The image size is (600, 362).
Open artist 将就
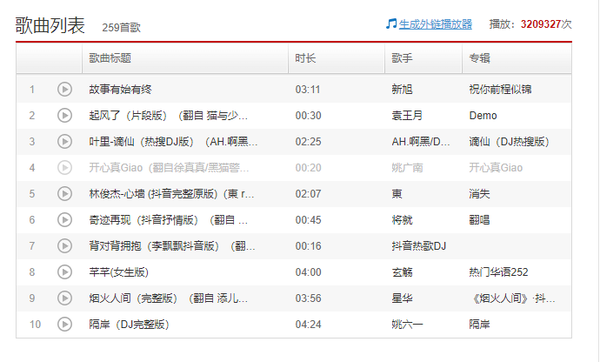click(402, 220)
